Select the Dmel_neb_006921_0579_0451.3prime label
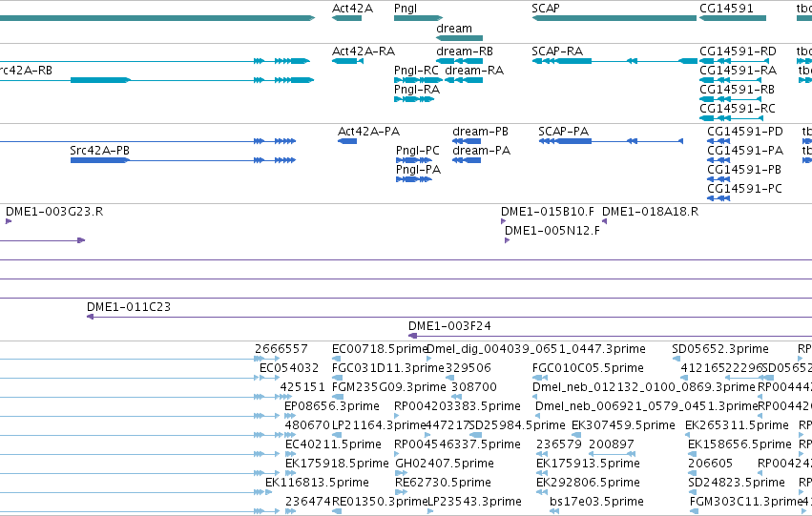 [x=646, y=406]
